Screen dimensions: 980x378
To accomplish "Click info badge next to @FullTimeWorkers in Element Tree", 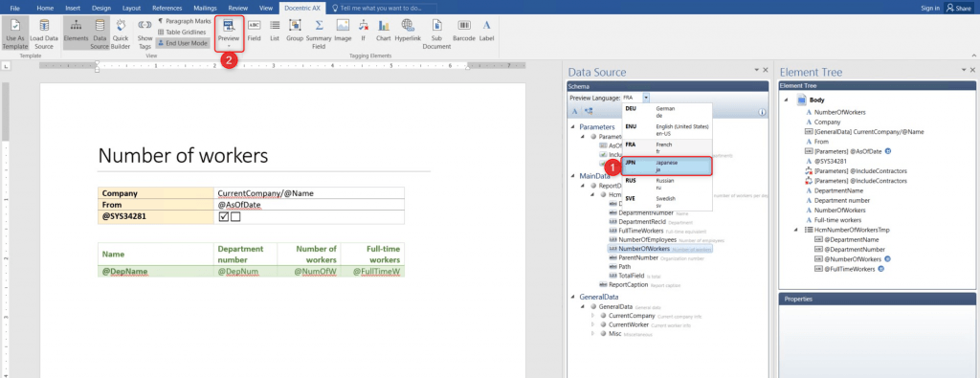I will tap(880, 269).
